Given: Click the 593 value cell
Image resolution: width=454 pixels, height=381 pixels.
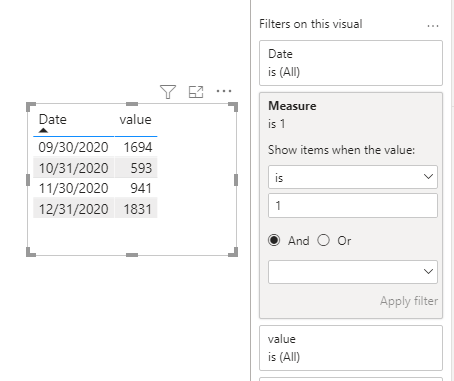Looking at the screenshot, I should click(x=136, y=168).
